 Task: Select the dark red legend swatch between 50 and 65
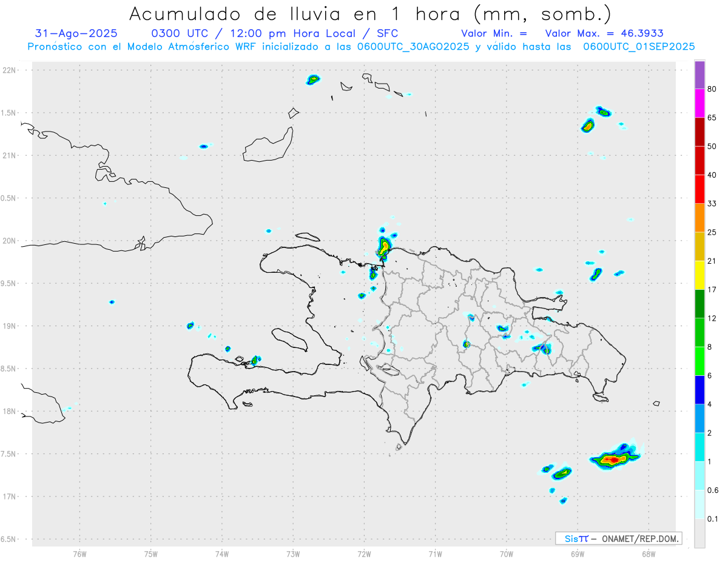(x=699, y=132)
